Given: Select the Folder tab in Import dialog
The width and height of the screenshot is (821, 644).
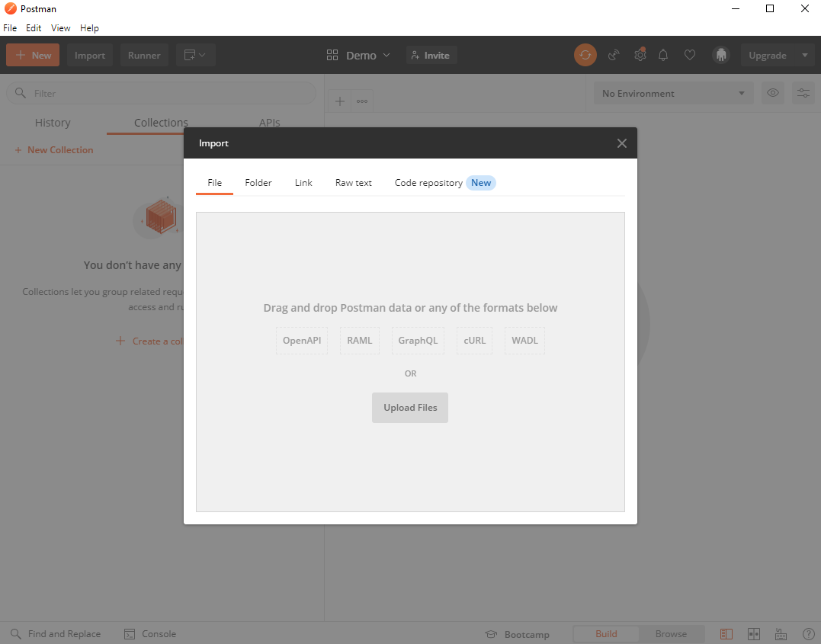Looking at the screenshot, I should coord(258,183).
